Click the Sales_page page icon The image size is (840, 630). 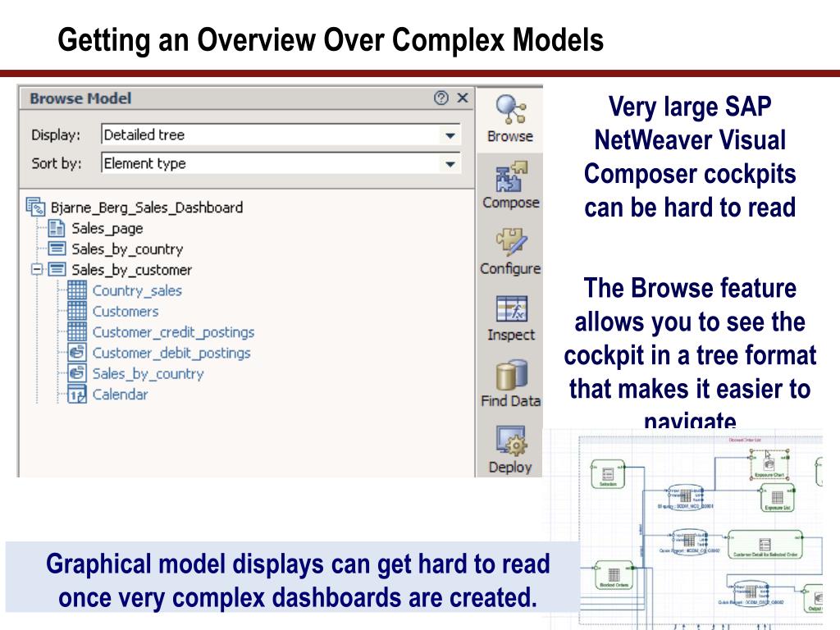point(57,228)
